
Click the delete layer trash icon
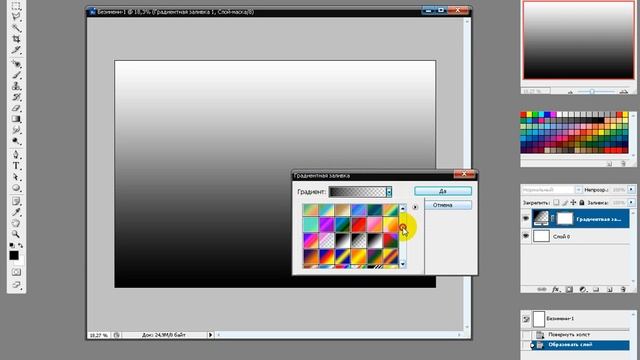point(623,289)
